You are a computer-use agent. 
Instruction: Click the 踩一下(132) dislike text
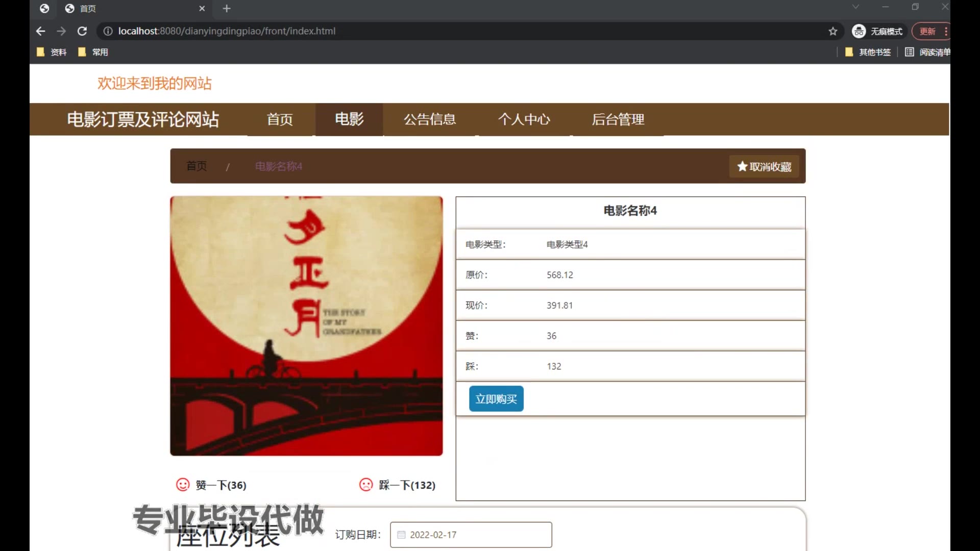click(407, 485)
